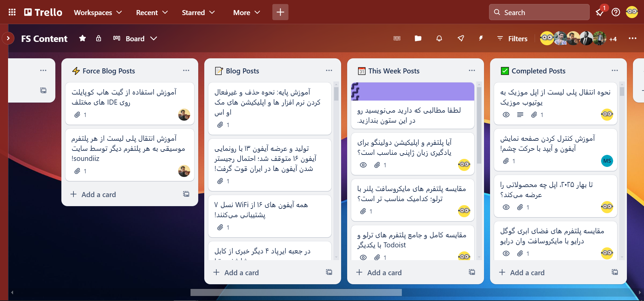Image resolution: width=644 pixels, height=301 pixels.
Task: Create from template in Completed Posts
Action: 615,272
